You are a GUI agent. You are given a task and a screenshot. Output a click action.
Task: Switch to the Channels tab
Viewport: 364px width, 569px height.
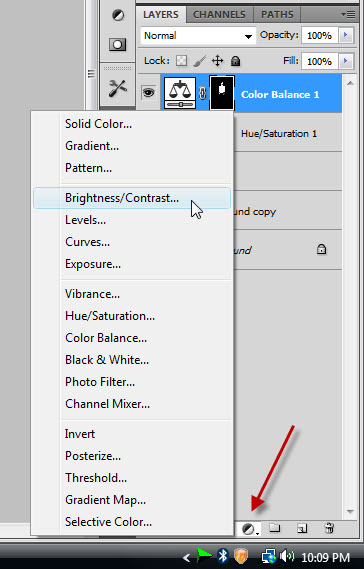click(219, 15)
